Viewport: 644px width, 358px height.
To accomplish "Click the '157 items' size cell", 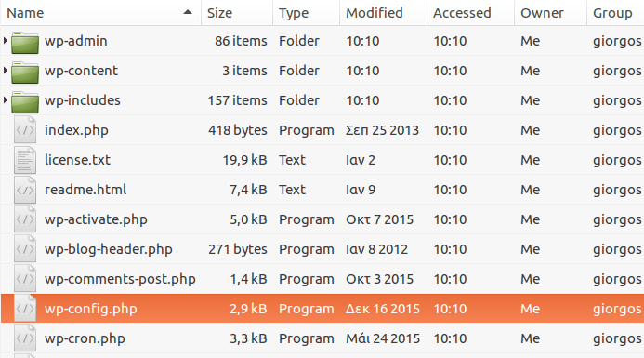I will [x=237, y=100].
